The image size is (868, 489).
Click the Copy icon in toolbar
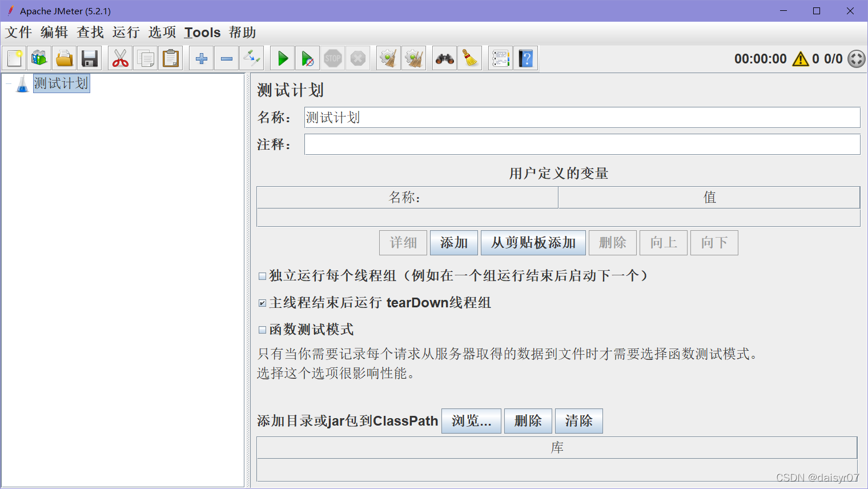click(x=146, y=58)
